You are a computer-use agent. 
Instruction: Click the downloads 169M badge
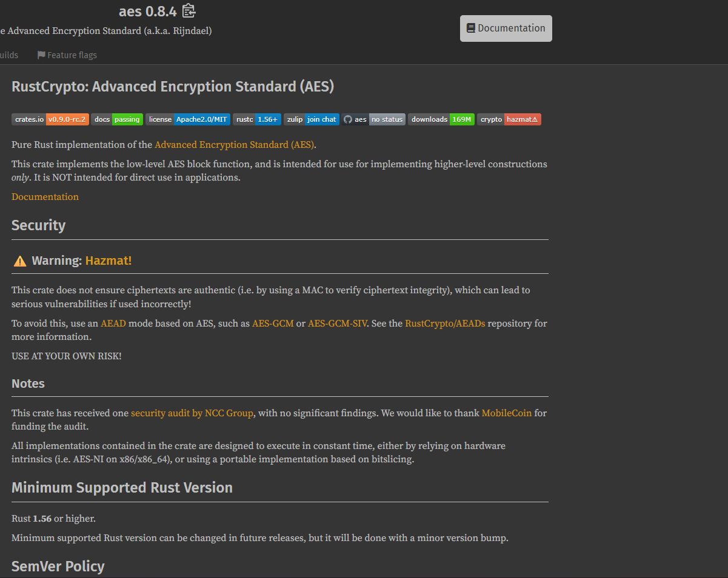pyautogui.click(x=441, y=119)
